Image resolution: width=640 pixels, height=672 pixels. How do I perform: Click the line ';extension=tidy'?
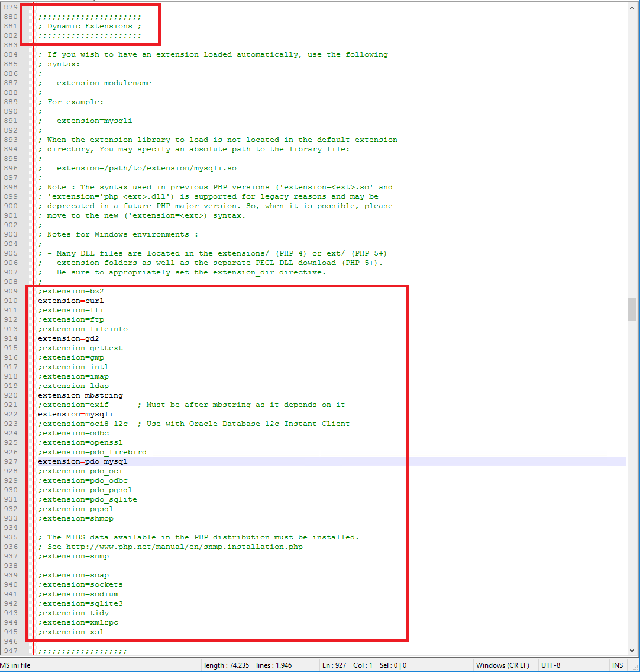pos(73,613)
